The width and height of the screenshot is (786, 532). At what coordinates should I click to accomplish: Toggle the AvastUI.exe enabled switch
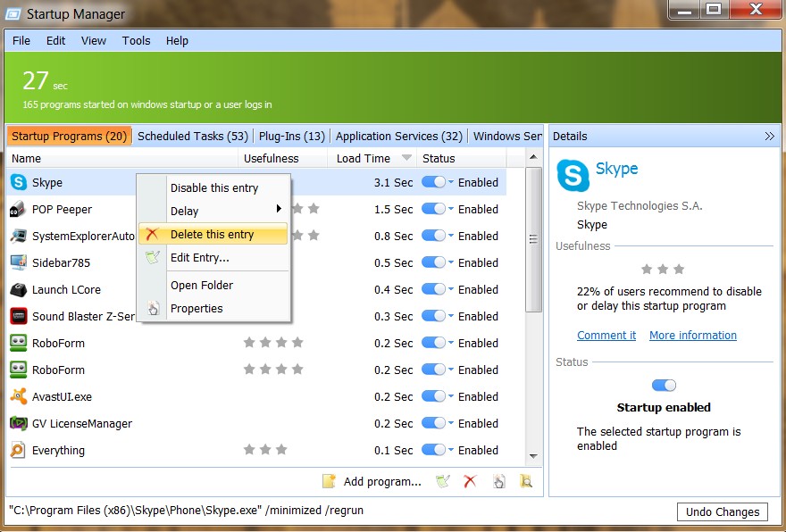pos(433,396)
